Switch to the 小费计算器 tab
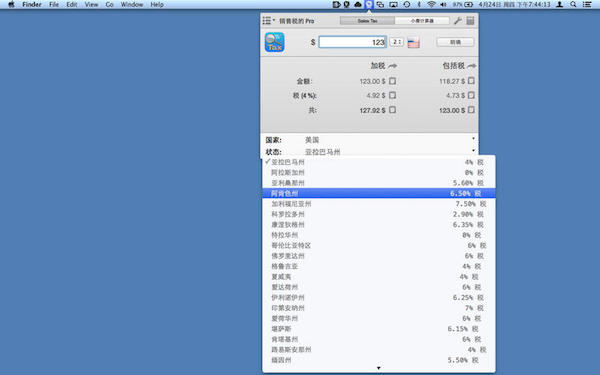This screenshot has width=600, height=375. click(x=422, y=21)
